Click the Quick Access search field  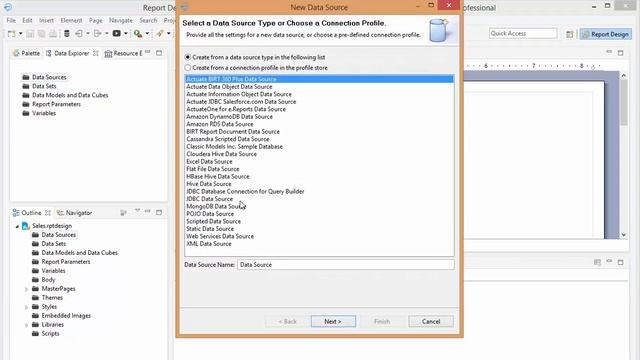tap(523, 33)
